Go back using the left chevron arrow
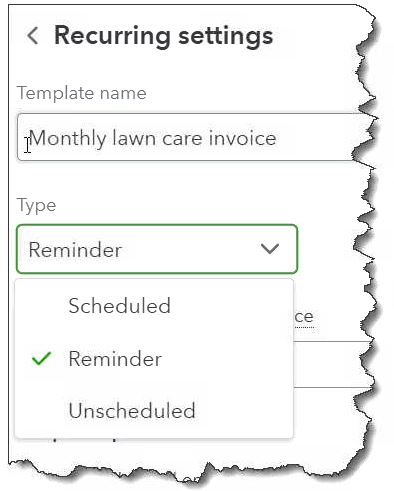The width and height of the screenshot is (394, 491). coord(33,36)
